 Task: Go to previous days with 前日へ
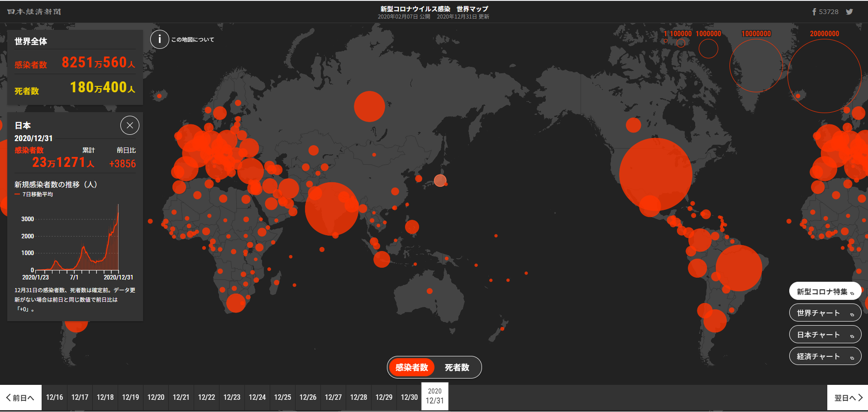coord(21,398)
